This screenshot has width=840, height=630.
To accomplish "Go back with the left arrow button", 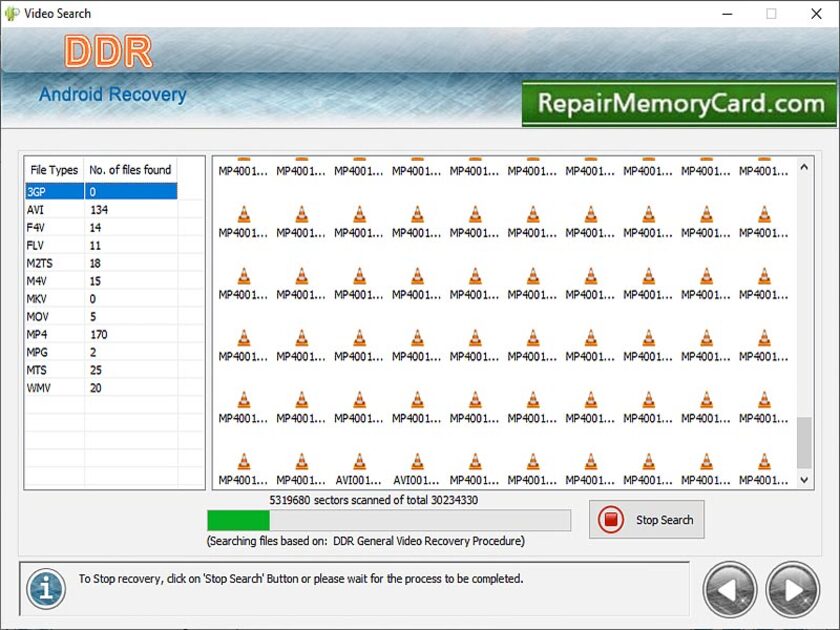I will (x=730, y=590).
